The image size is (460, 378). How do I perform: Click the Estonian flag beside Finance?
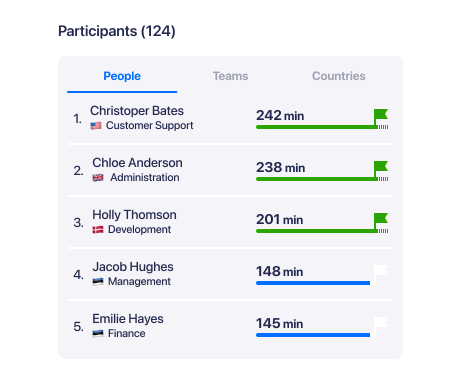point(98,334)
